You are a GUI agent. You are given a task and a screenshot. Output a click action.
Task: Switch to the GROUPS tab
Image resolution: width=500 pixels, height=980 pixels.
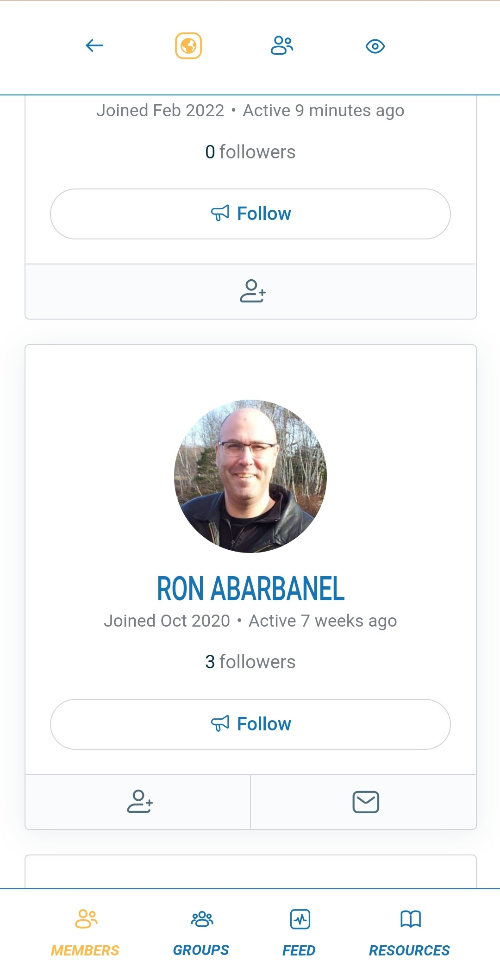201,932
